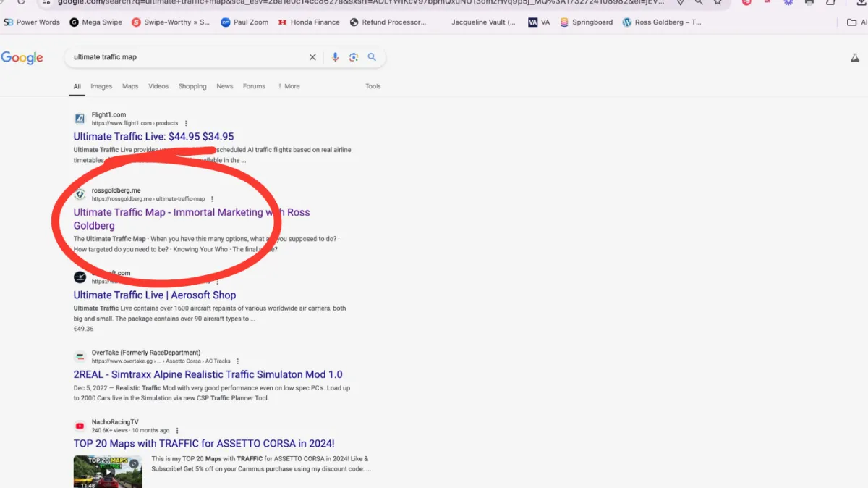Start voice search with microphone icon

pyautogui.click(x=335, y=57)
